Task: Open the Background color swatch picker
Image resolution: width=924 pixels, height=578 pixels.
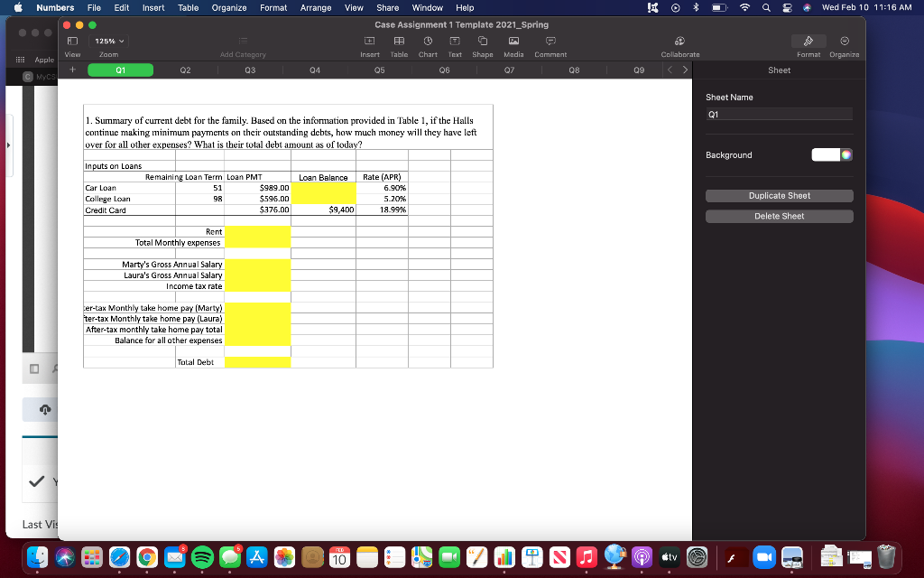Action: (845, 154)
